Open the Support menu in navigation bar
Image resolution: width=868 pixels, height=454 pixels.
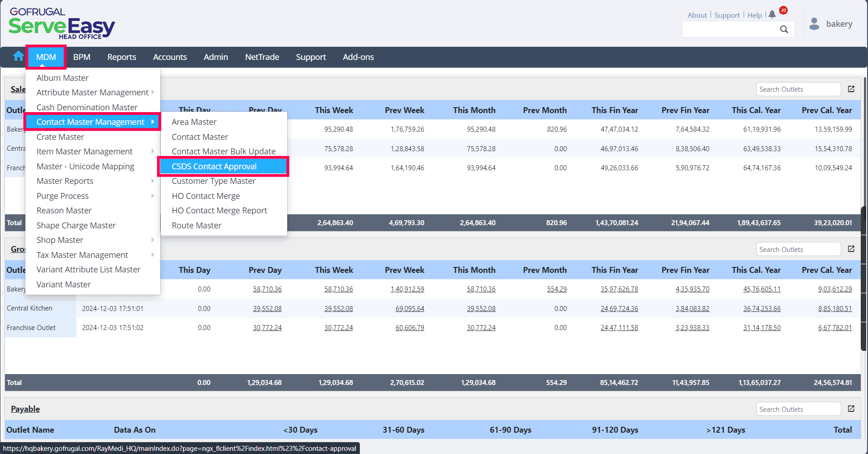coord(311,57)
